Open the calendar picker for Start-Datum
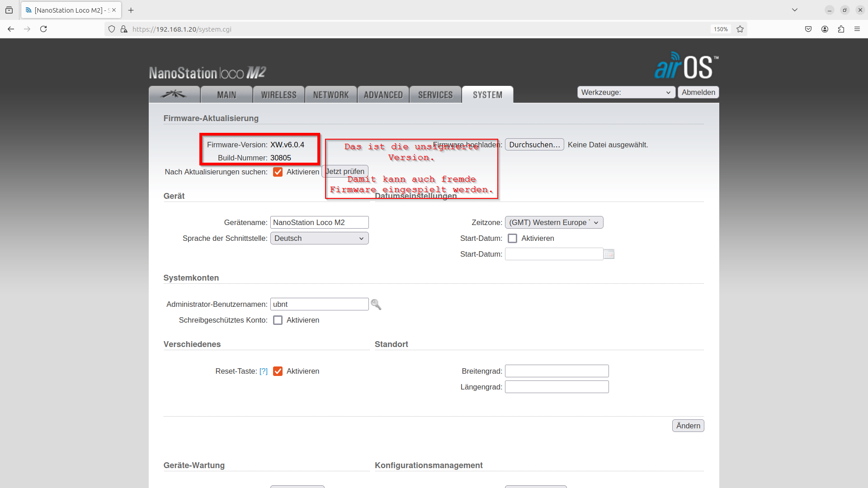This screenshot has height=488, width=868. click(609, 254)
